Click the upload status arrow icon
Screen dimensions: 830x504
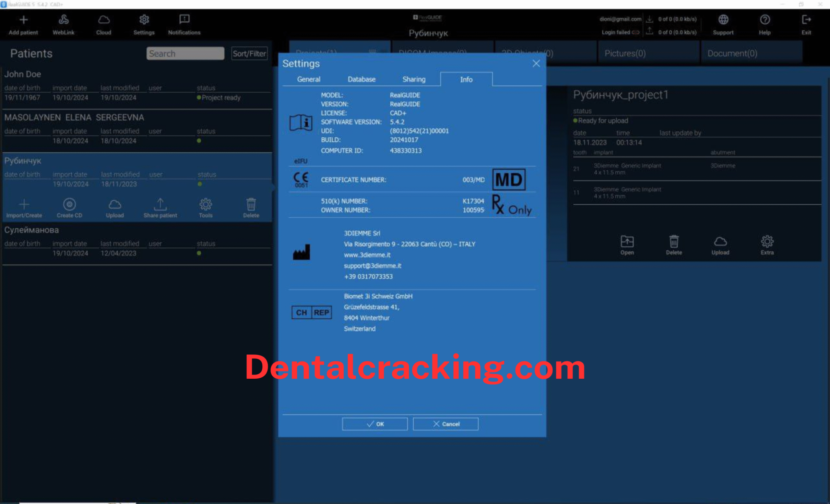click(x=649, y=31)
